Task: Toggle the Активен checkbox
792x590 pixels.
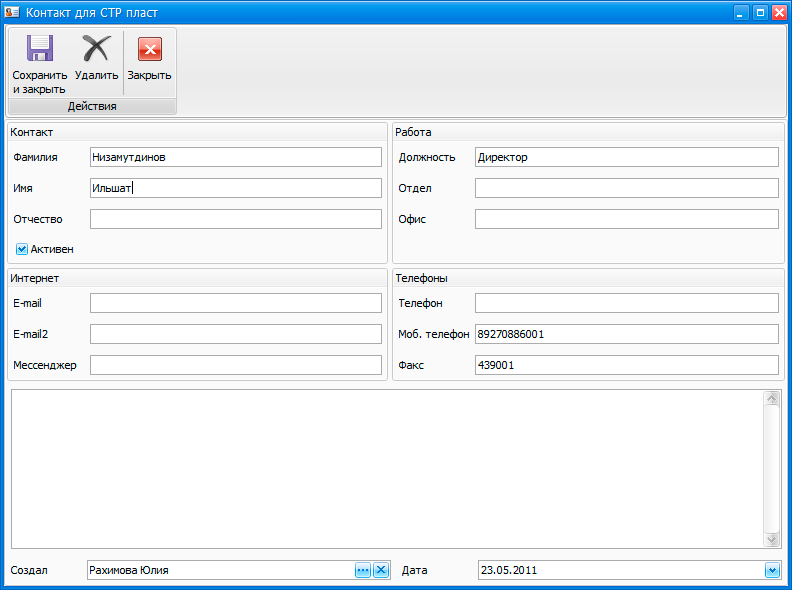Action: [22, 249]
